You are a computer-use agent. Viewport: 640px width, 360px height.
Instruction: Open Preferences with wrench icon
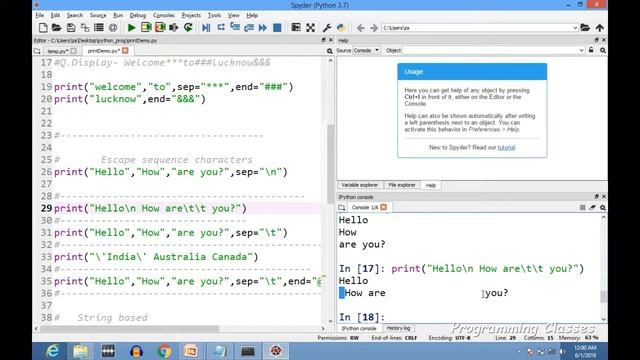click(x=327, y=28)
